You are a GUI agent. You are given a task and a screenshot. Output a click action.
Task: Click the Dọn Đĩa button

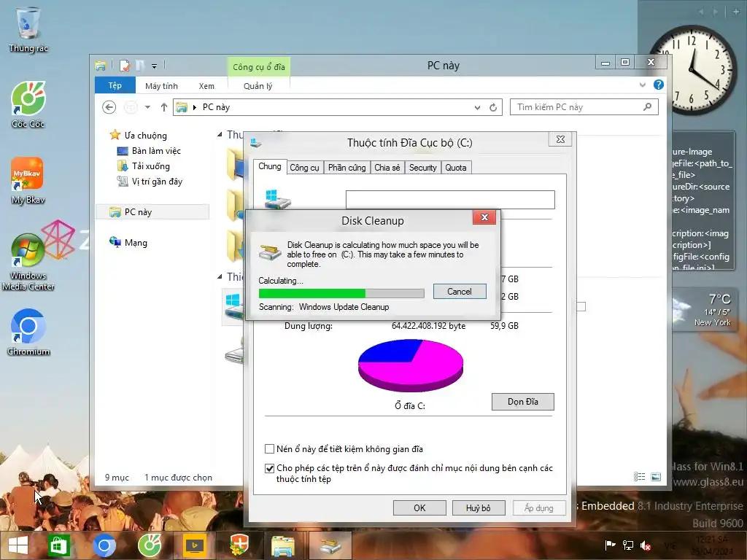[x=522, y=402]
